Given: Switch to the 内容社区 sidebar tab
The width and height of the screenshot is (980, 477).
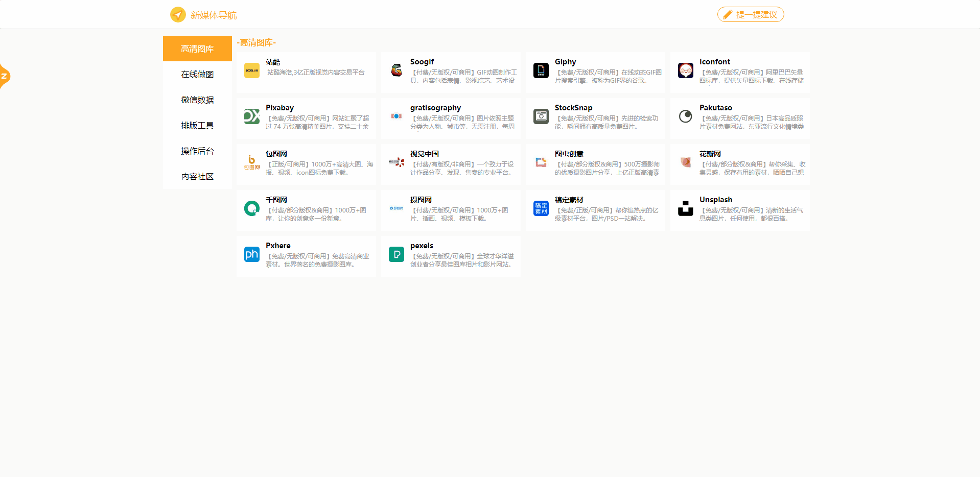Looking at the screenshot, I should coord(197,176).
